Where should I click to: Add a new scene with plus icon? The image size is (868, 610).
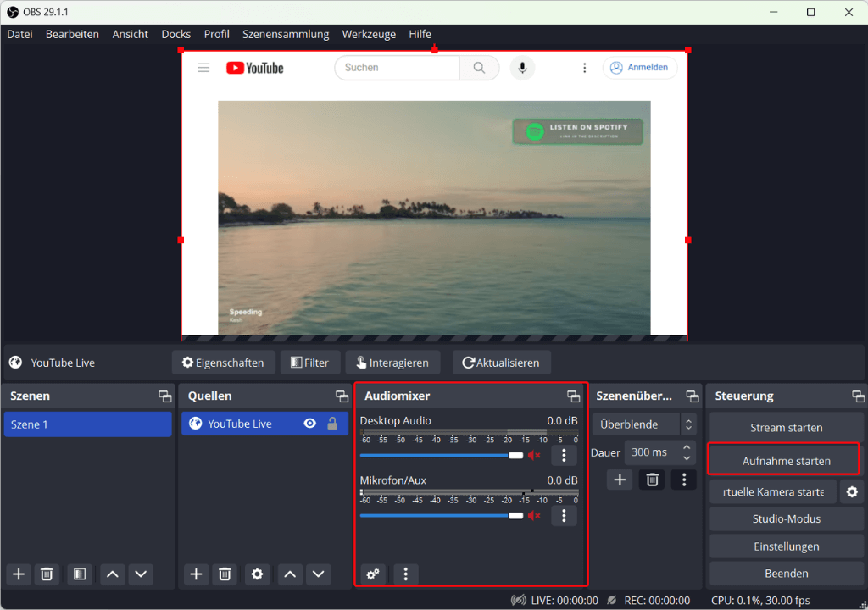point(19,574)
